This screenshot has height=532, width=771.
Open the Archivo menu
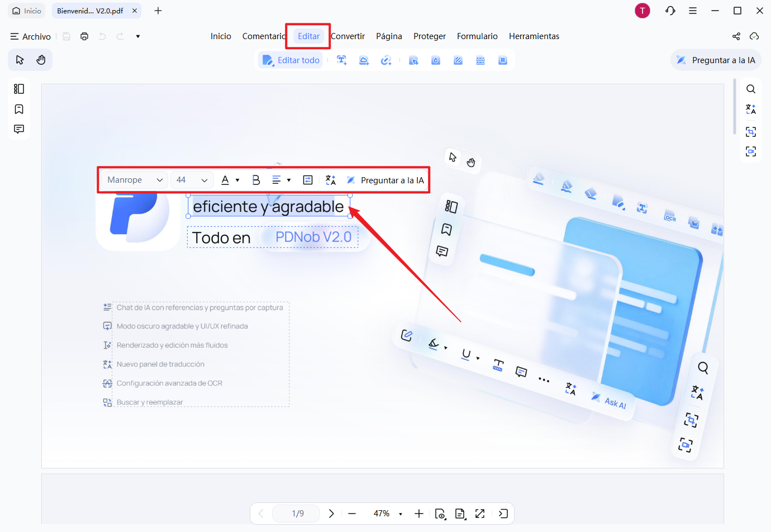tap(30, 36)
